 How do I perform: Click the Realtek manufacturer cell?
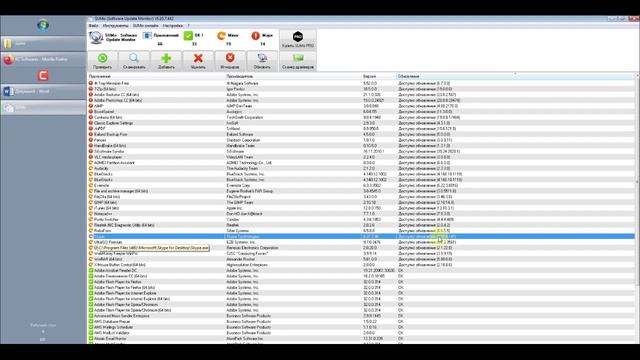pyautogui.click(x=233, y=225)
